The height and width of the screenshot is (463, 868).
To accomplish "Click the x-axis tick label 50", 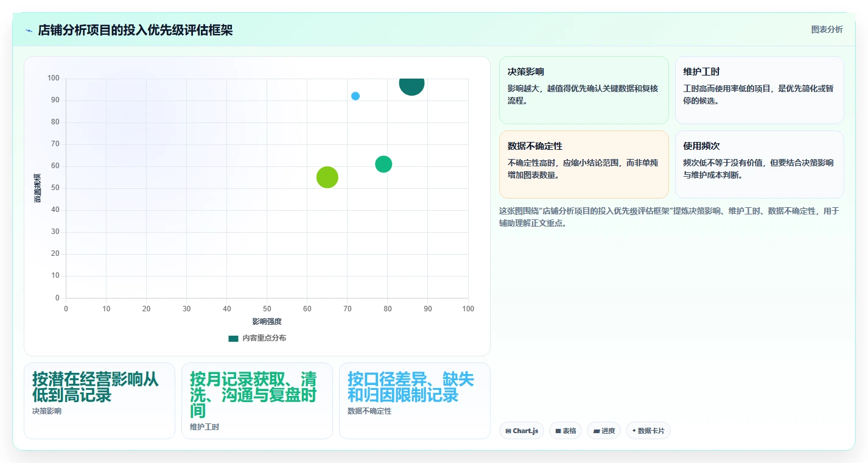I will tap(267, 309).
